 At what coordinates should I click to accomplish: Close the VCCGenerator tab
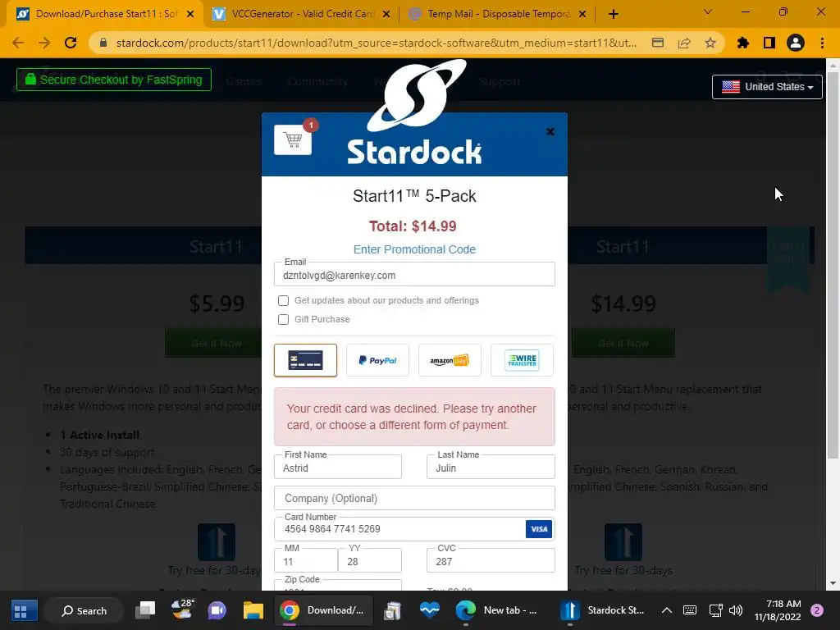(386, 15)
